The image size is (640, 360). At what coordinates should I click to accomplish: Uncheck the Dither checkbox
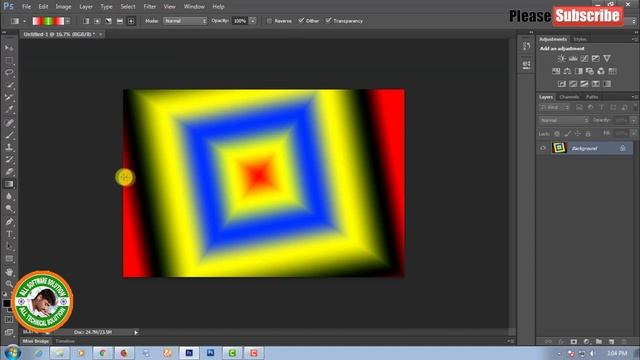301,20
